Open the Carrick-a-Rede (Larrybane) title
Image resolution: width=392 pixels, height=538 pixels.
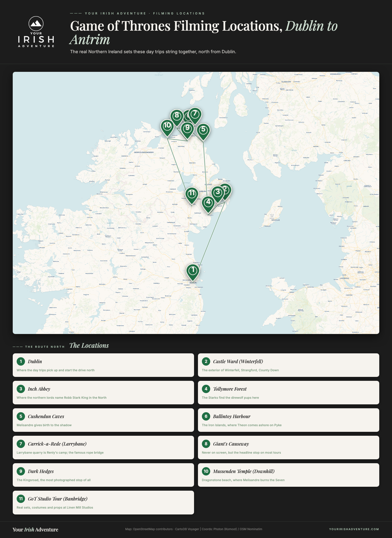coord(57,444)
